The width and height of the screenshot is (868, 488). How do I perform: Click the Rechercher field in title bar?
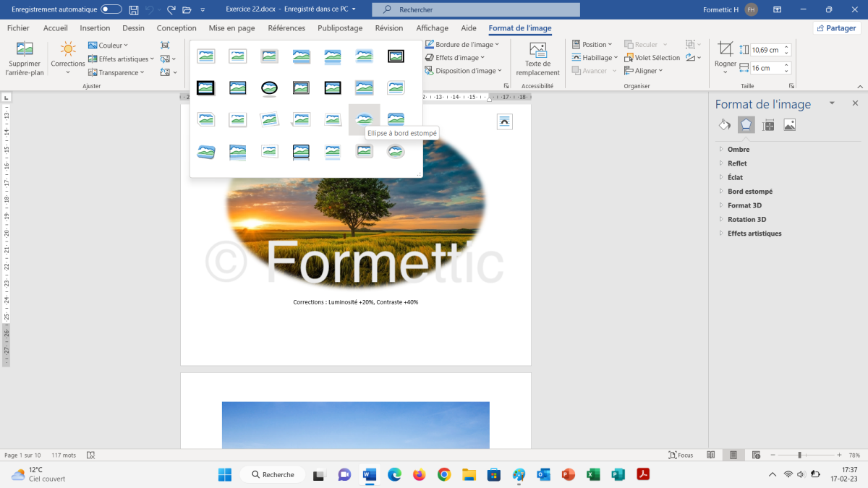coord(476,9)
